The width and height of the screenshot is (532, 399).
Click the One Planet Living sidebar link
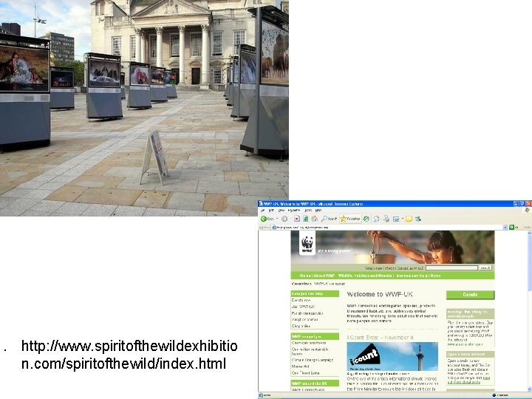point(306,373)
